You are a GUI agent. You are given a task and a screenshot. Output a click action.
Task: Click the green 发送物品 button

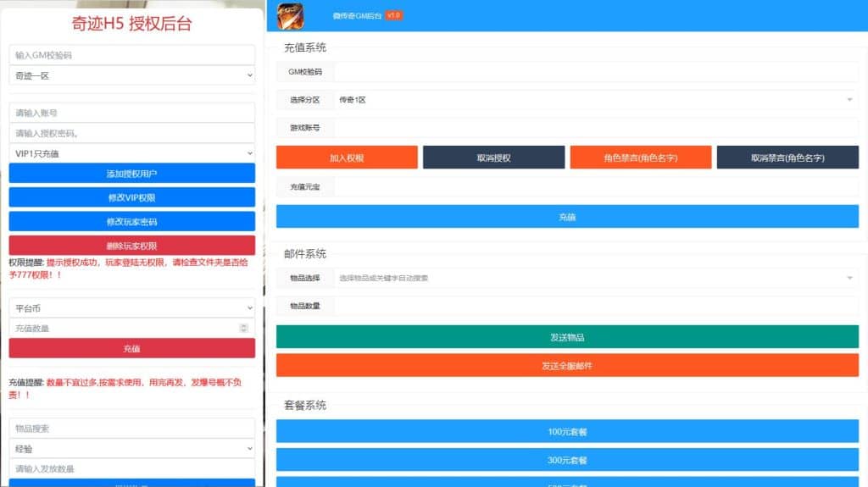point(567,337)
